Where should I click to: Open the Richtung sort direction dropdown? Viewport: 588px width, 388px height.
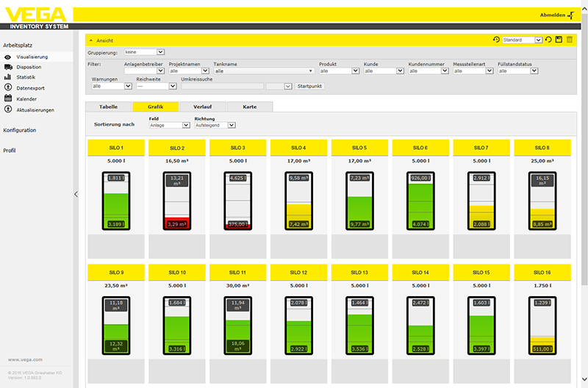click(x=215, y=125)
